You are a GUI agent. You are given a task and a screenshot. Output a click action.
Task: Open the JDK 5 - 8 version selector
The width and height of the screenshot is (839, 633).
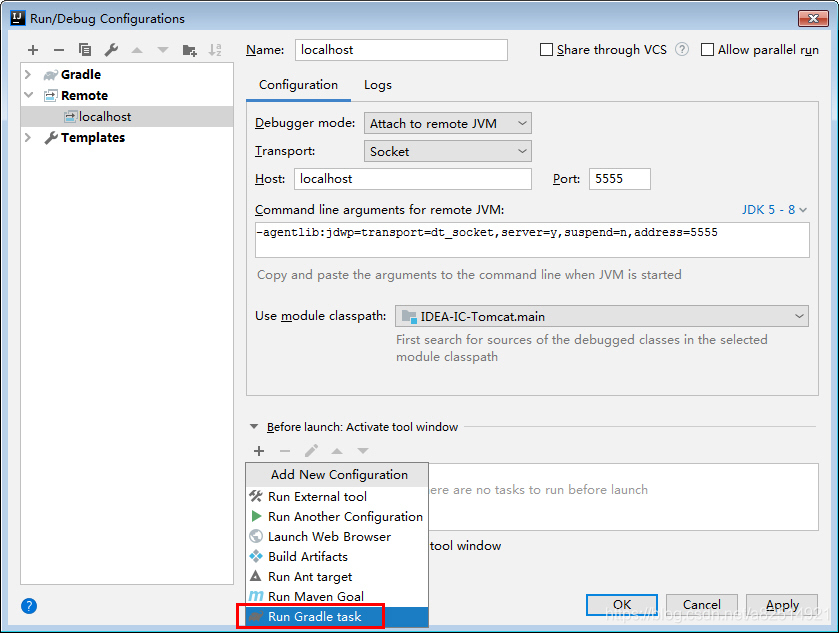coord(774,210)
